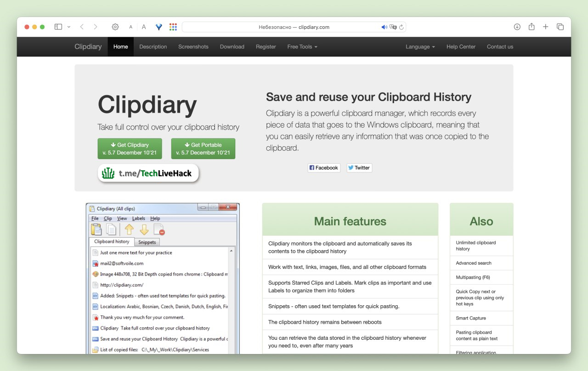The width and height of the screenshot is (588, 371).
Task: Click the 'Multipasting (F6)' item
Action: point(481,277)
